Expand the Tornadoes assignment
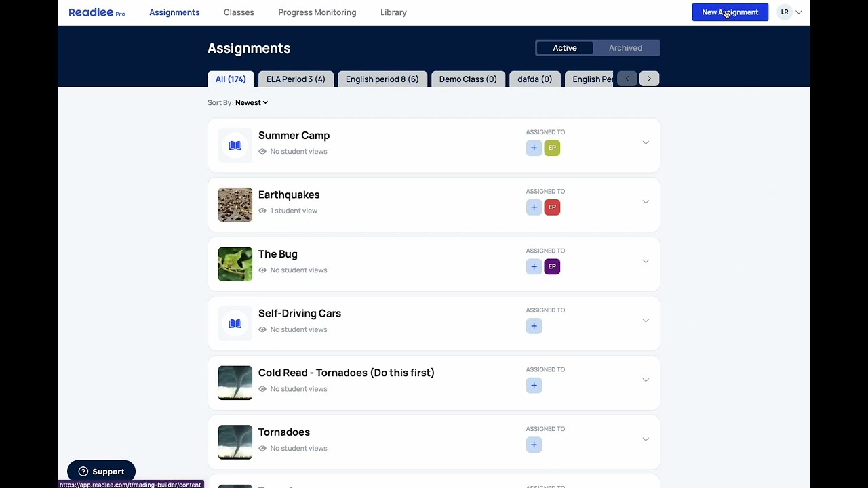Screen dimensions: 868x488 (x=646, y=439)
